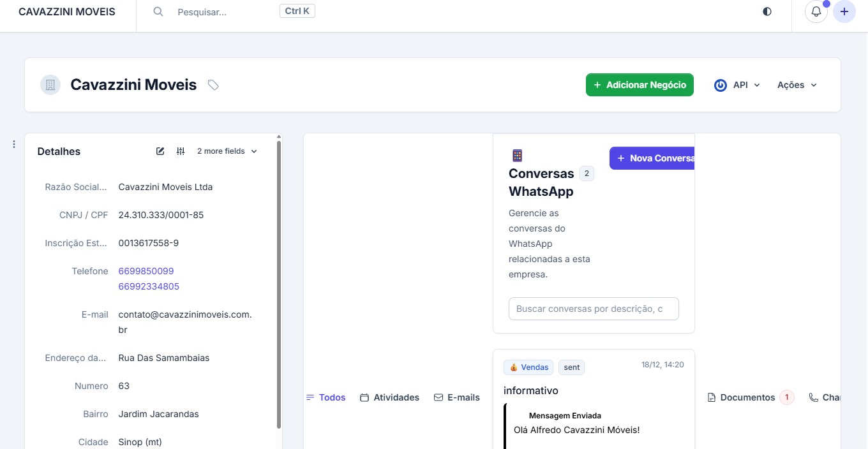Click the three-dot menu beside Detalhes panel
The width and height of the screenshot is (868, 449).
(x=14, y=145)
